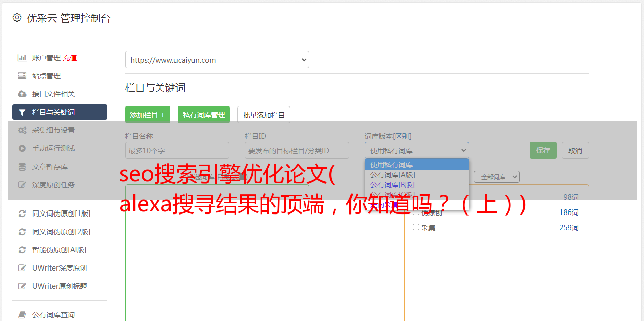Open the https://www.ucaiyun.com site dropdown
This screenshot has width=644, height=321.
(x=217, y=60)
